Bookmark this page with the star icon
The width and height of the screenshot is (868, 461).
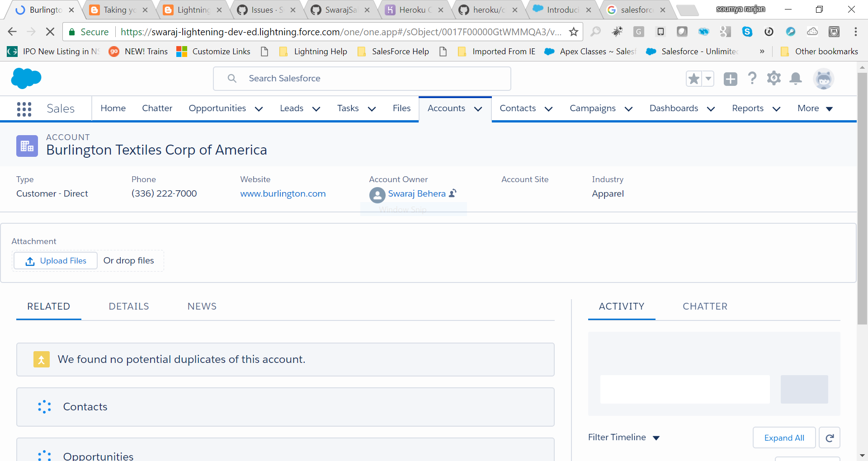(574, 32)
